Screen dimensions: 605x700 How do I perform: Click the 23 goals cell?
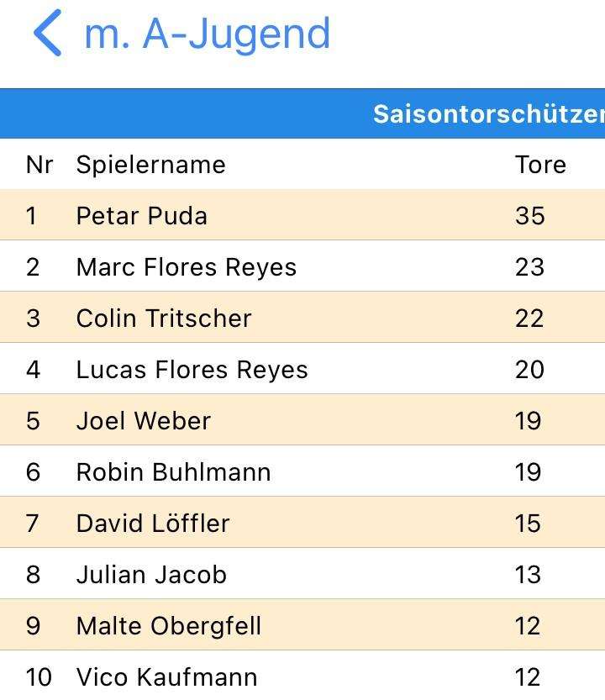click(529, 267)
